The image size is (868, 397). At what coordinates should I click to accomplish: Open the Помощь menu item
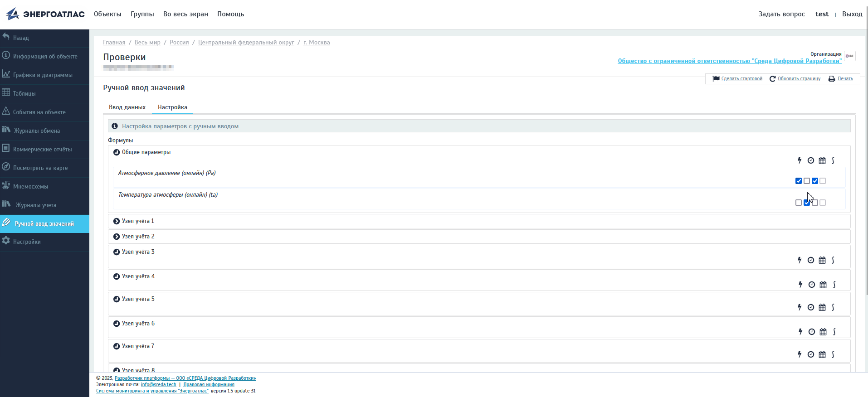(230, 14)
